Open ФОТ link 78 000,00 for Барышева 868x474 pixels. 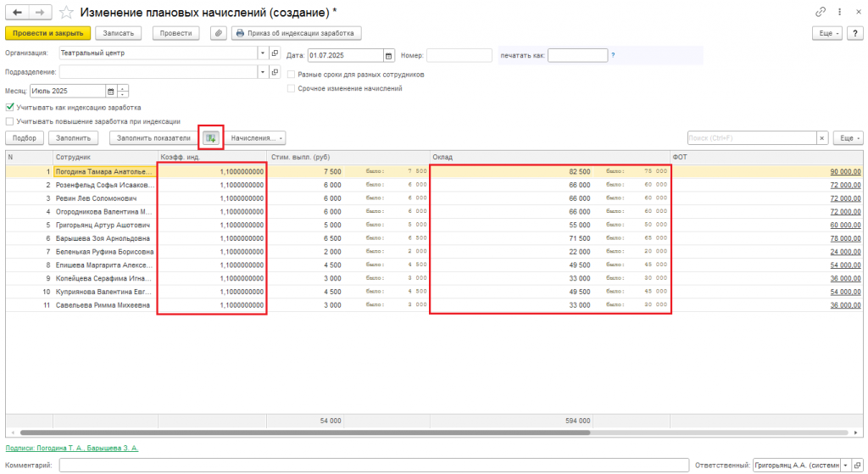click(x=845, y=238)
